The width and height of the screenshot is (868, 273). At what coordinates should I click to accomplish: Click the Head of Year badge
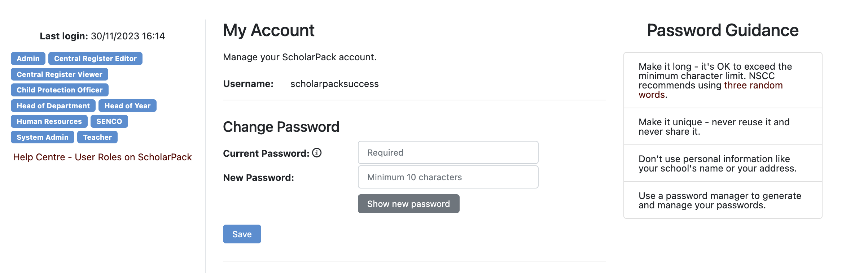tap(127, 106)
